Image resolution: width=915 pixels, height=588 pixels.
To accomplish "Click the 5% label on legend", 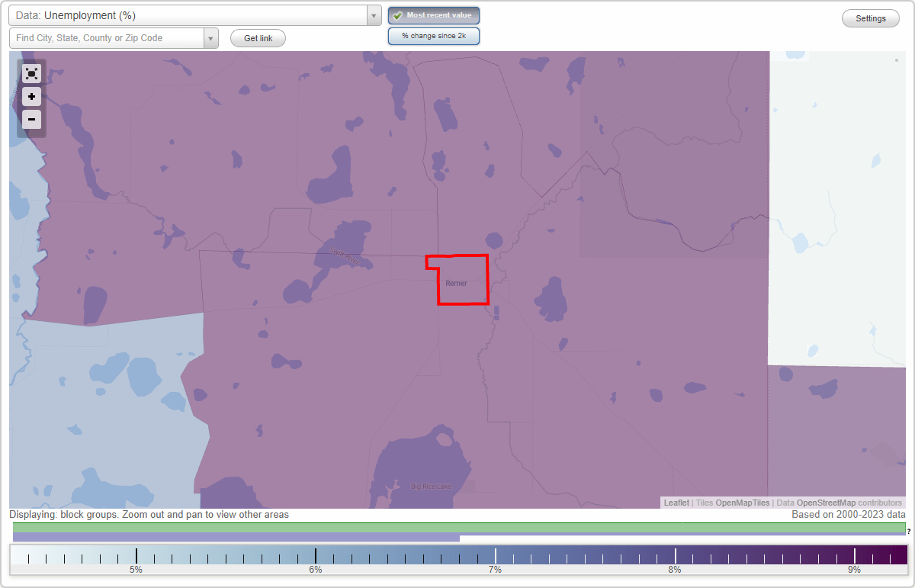I will point(136,570).
